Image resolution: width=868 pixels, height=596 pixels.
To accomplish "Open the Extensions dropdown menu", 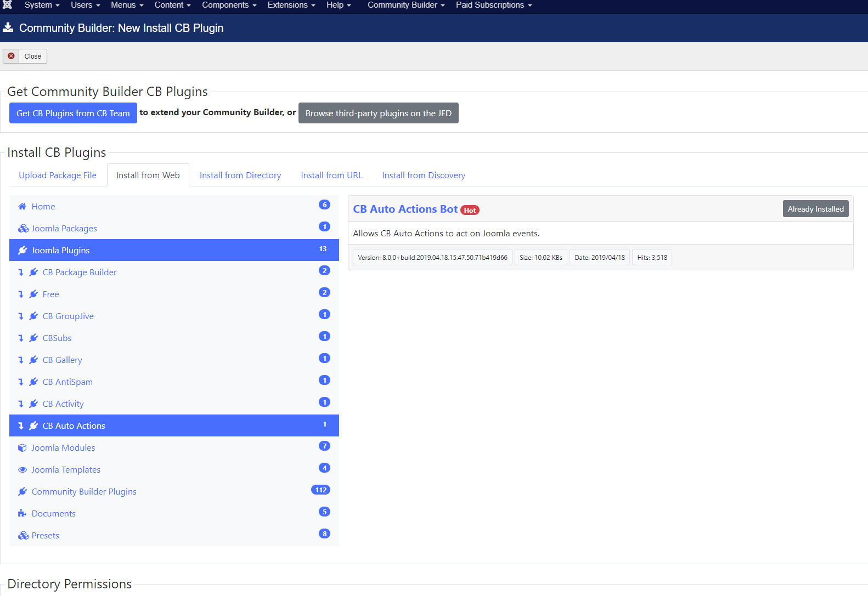I will 291,5.
